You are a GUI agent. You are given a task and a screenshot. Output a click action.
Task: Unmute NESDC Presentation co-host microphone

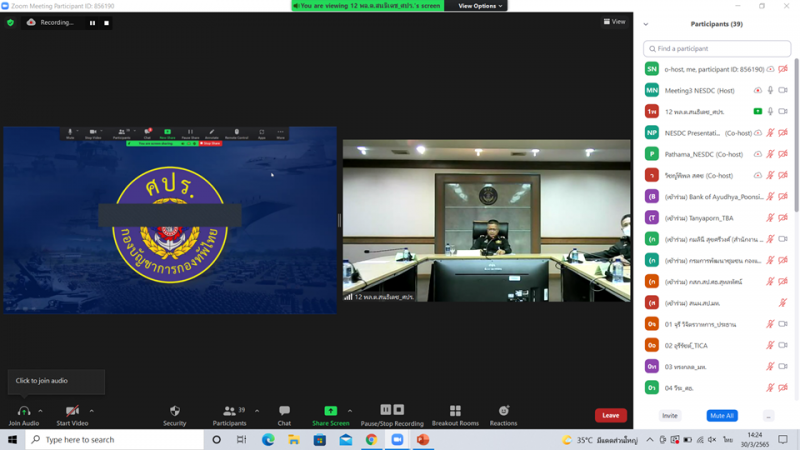pyautogui.click(x=770, y=133)
